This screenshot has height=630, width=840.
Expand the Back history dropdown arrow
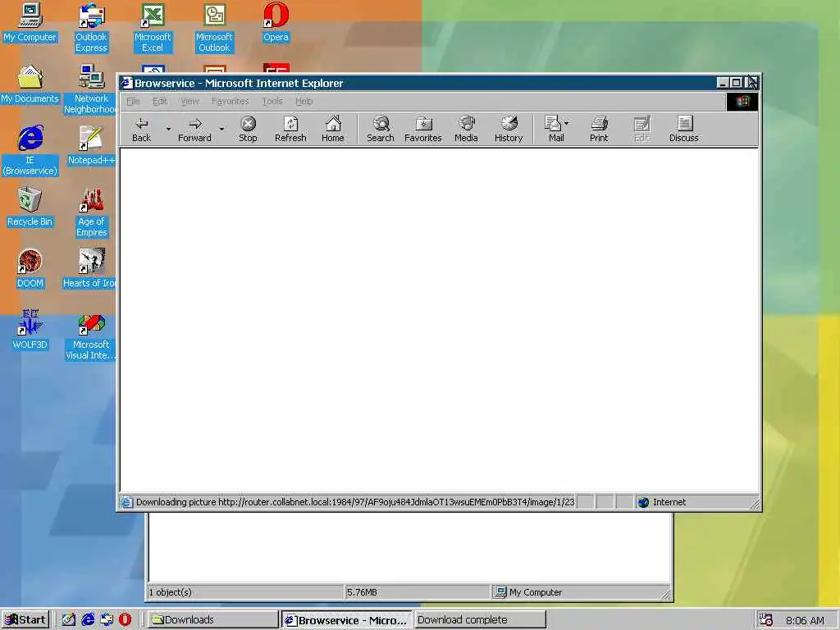click(167, 129)
